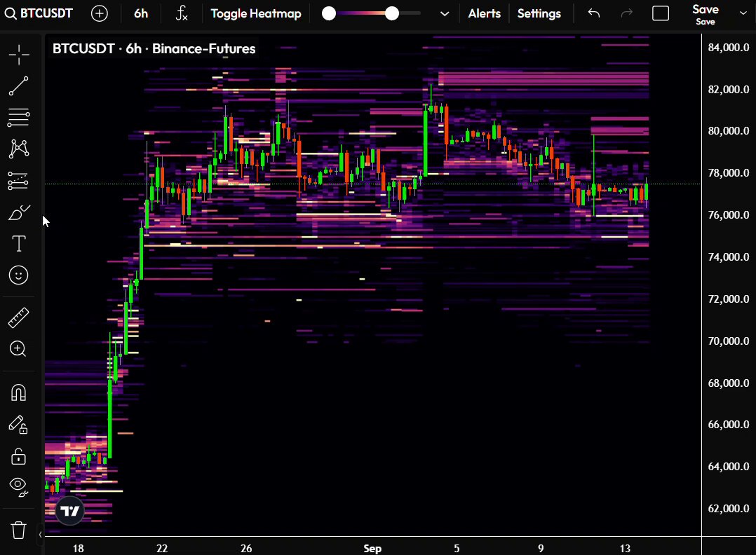
Task: Click the 84,000.0 price axis label
Action: click(x=729, y=47)
